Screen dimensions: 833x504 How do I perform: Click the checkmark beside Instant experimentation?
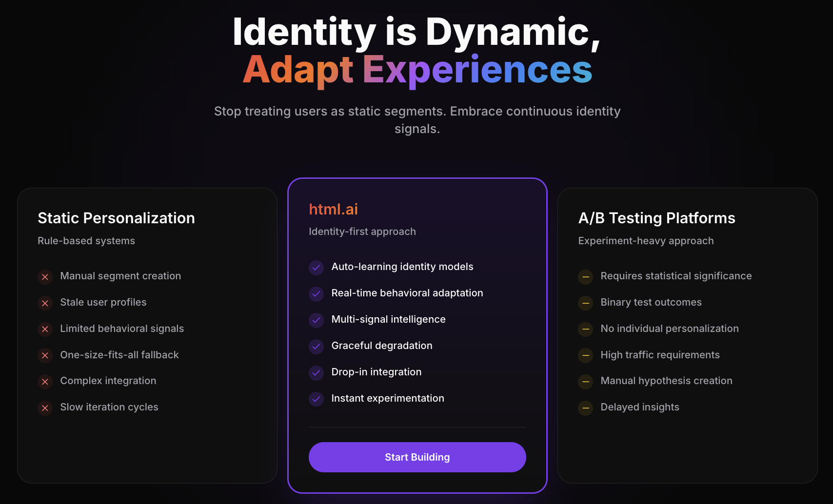tap(317, 399)
